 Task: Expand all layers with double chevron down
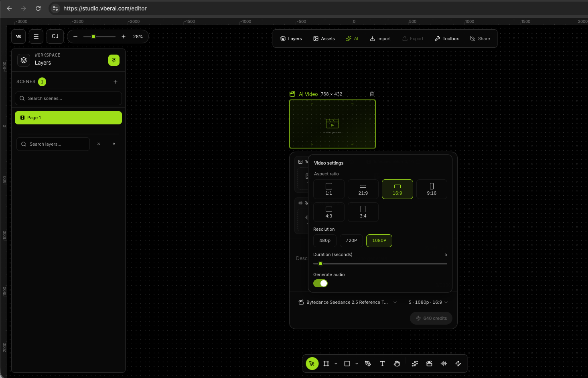pyautogui.click(x=99, y=144)
